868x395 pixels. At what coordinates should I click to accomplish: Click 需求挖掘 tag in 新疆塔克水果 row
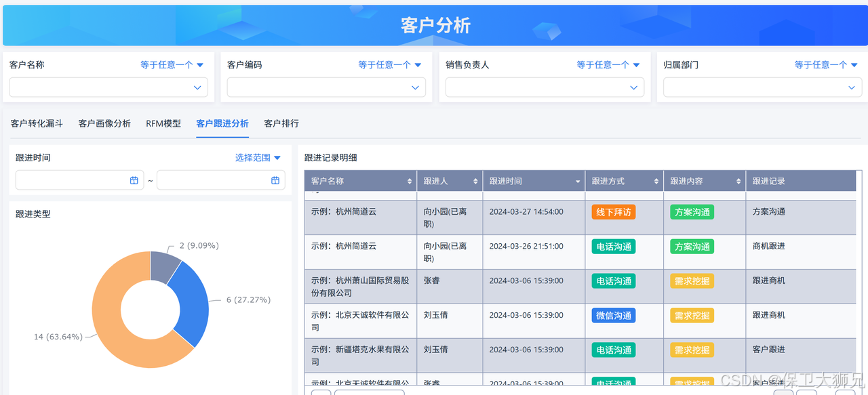click(x=692, y=350)
